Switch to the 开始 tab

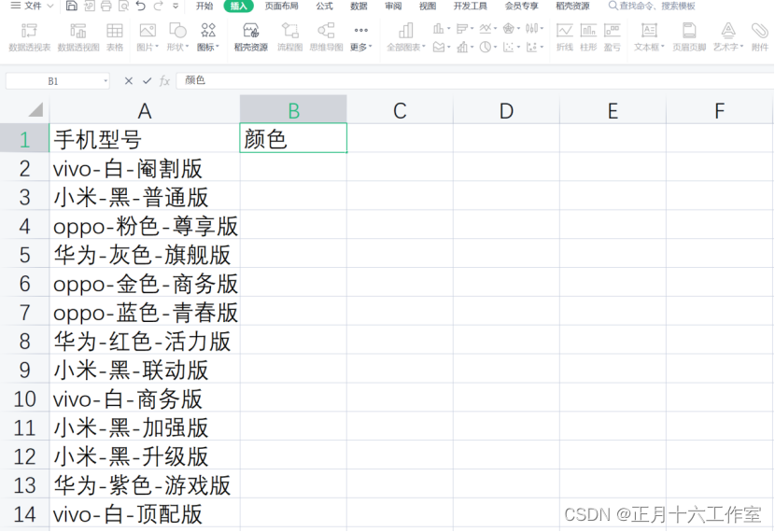click(204, 6)
